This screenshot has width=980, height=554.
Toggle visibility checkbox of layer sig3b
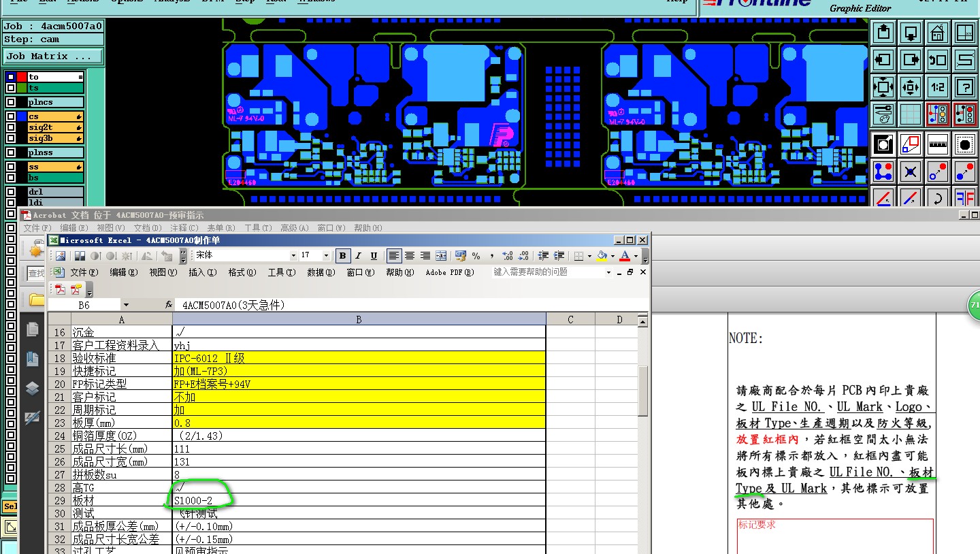pyautogui.click(x=10, y=138)
